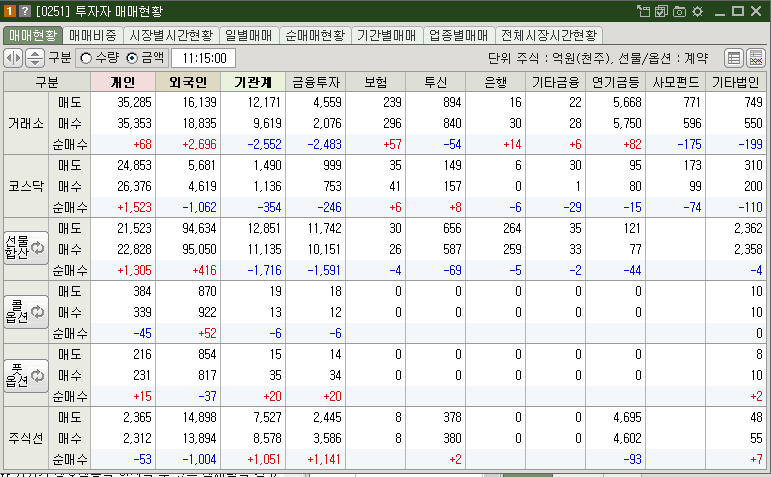Click the 4,695 stock futures pension sell value
771x477 pixels.
point(627,417)
